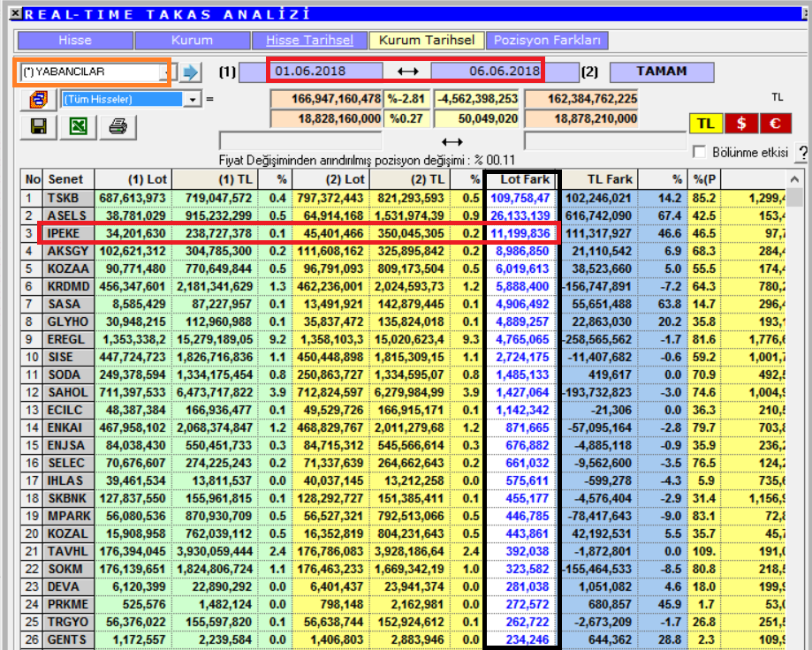The image size is (812, 650).
Task: Click the table scroll-up arrow
Action: tap(794, 179)
